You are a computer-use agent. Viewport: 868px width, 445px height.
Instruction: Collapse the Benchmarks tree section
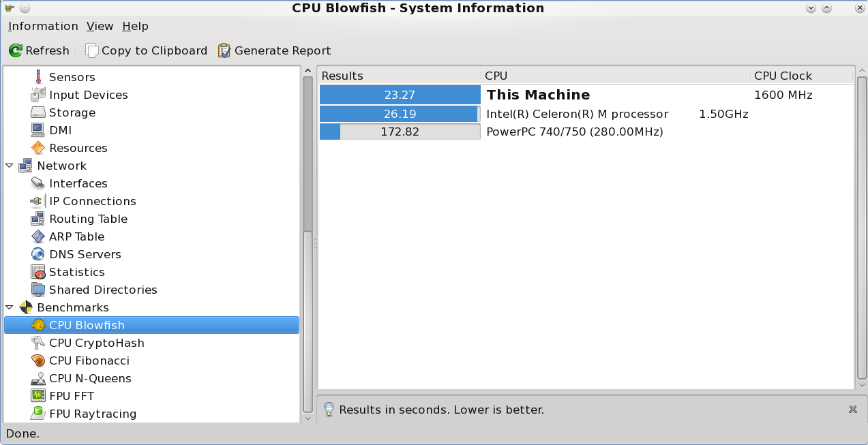point(10,307)
